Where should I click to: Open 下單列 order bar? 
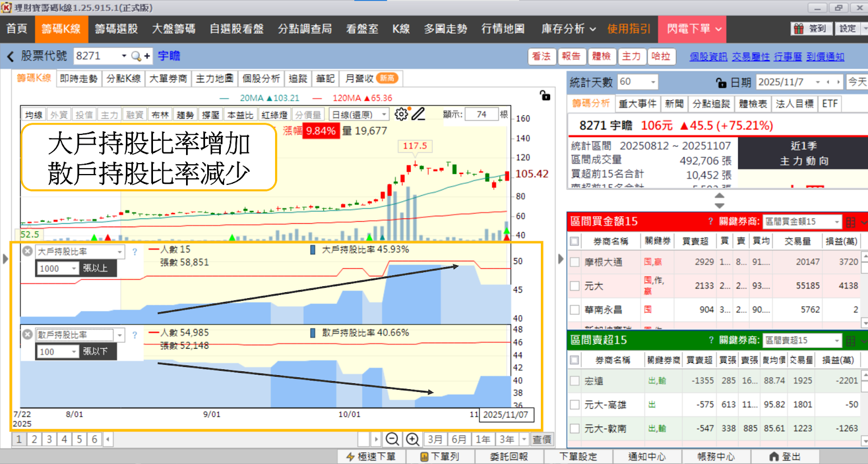tap(440, 456)
